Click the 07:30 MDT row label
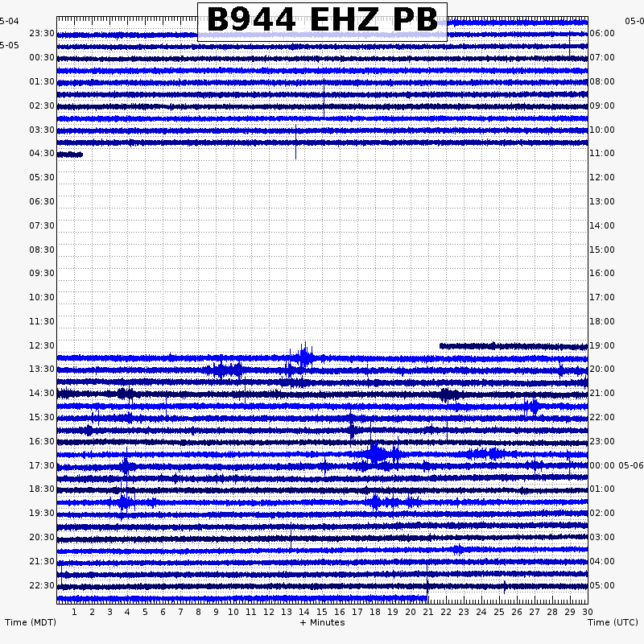 42,225
